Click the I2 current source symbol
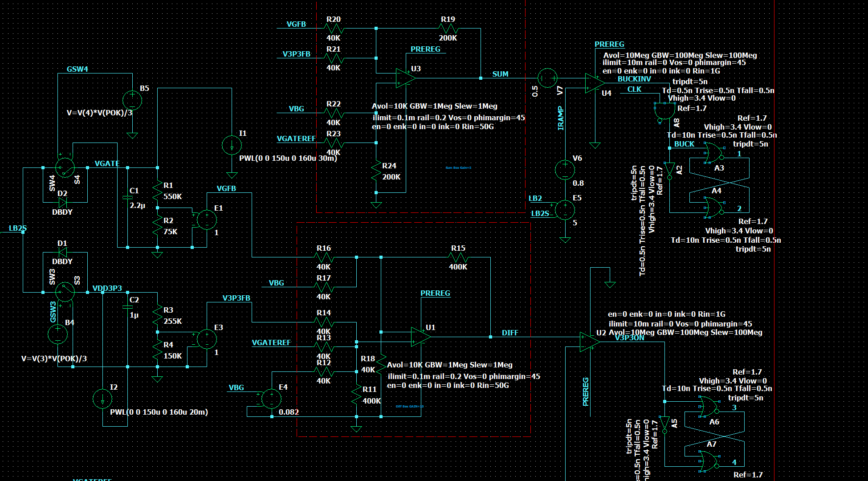 click(x=102, y=399)
